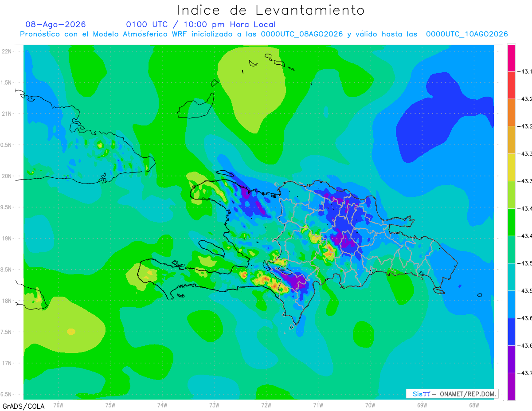
Task: Click the '68W' longitude label
Action: coord(474,405)
